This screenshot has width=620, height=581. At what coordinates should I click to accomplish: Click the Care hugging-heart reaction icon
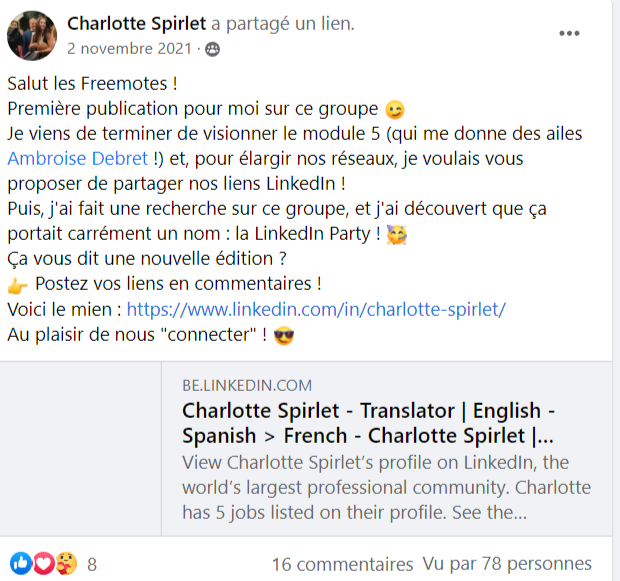(64, 564)
